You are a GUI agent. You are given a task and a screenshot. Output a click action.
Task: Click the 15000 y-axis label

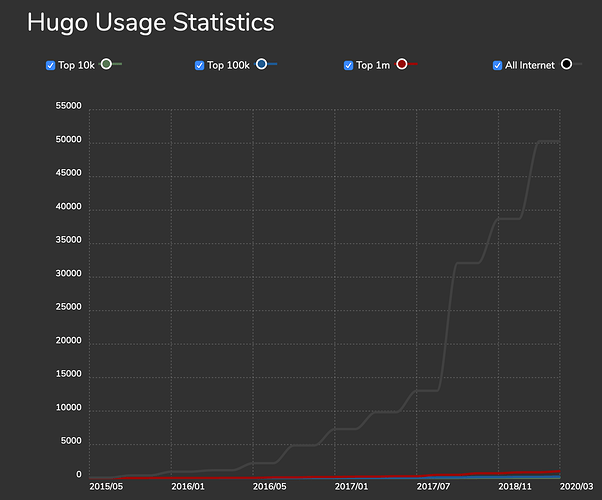[x=69, y=374]
